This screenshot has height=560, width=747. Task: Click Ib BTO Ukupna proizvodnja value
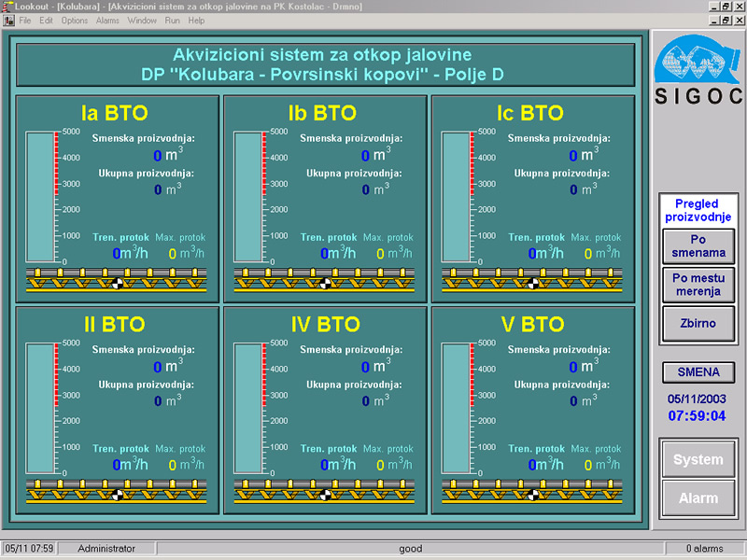pos(365,190)
